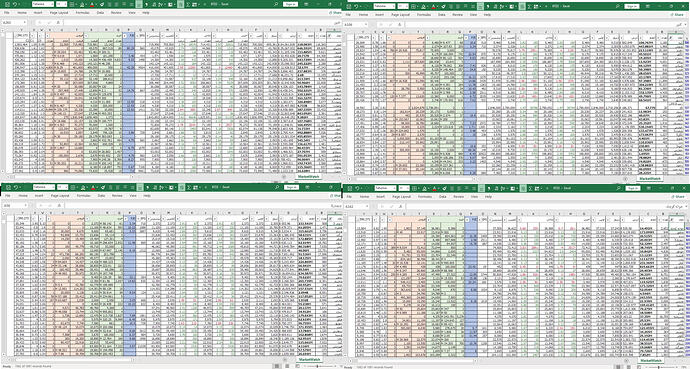Click Borders icon in top-right window toolbar
690x369 pixels.
pos(413,6)
